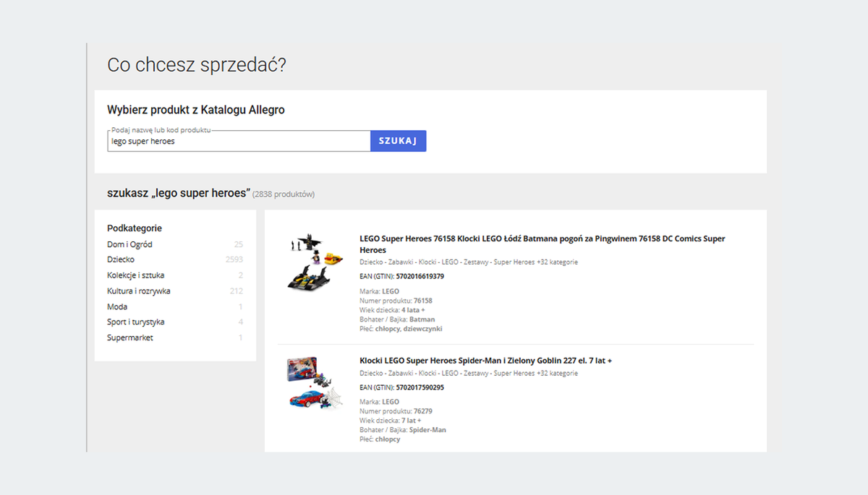The image size is (868, 495).
Task: Choose the Kultura i rozrywka subcategory
Action: [139, 291]
